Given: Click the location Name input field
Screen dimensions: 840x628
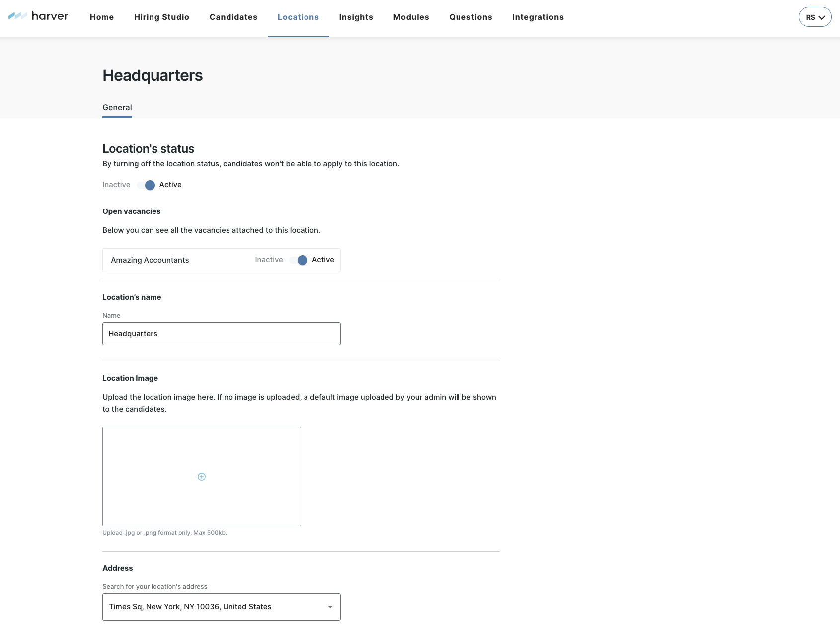Looking at the screenshot, I should pos(221,334).
